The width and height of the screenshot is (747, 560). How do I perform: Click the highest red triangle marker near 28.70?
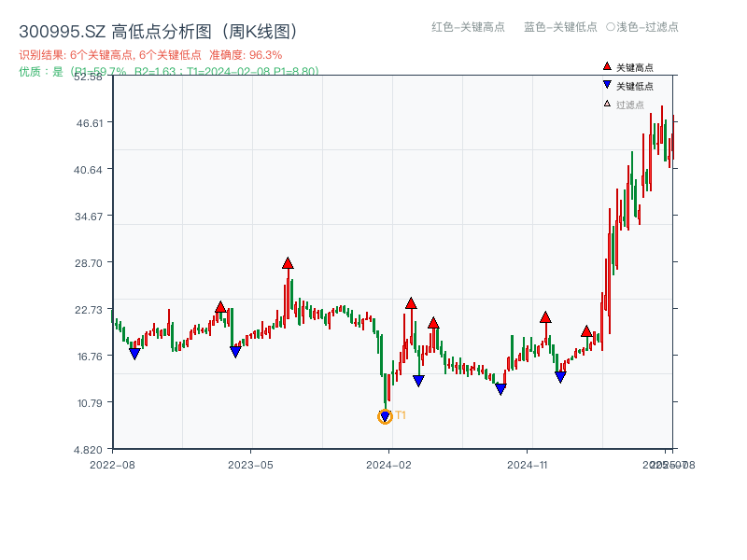(x=289, y=263)
